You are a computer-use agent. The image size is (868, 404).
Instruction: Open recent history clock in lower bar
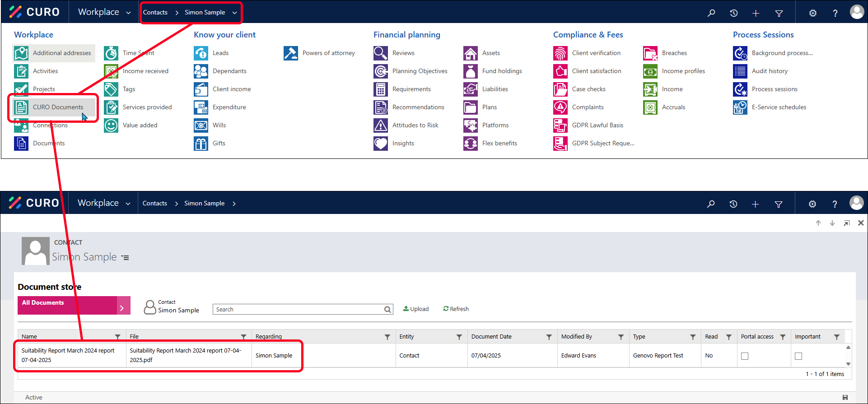pos(733,204)
